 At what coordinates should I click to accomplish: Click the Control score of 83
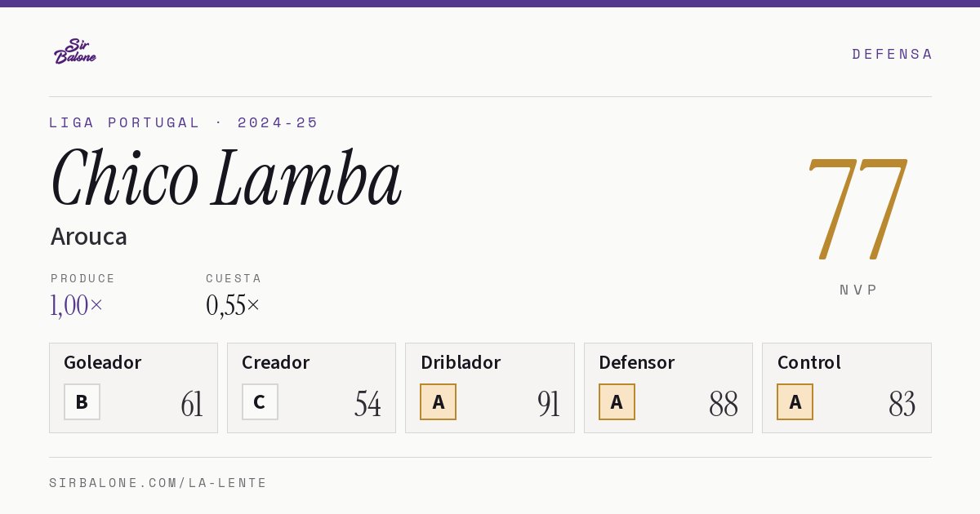[902, 404]
